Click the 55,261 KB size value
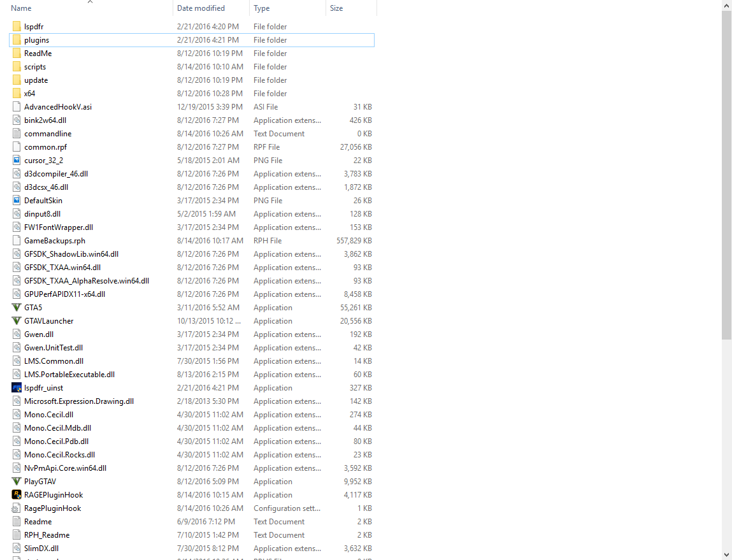This screenshot has width=732, height=560. (356, 308)
